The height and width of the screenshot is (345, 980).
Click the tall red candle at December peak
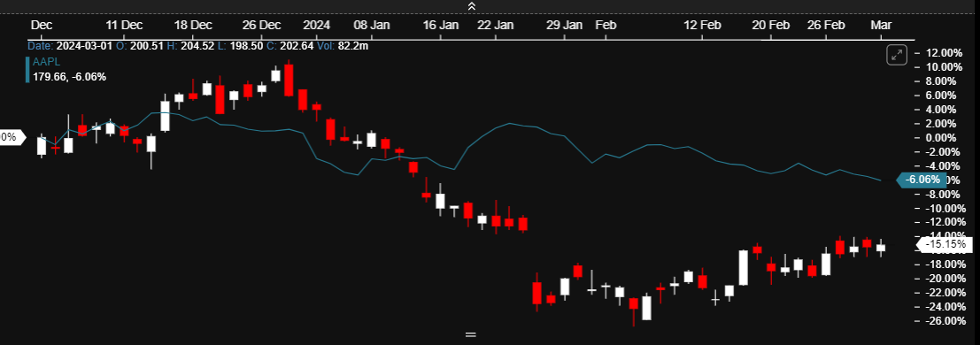(289, 79)
